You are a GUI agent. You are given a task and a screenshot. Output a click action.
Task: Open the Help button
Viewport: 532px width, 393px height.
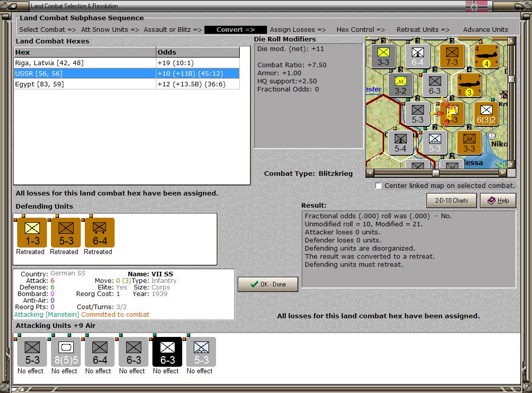click(498, 201)
